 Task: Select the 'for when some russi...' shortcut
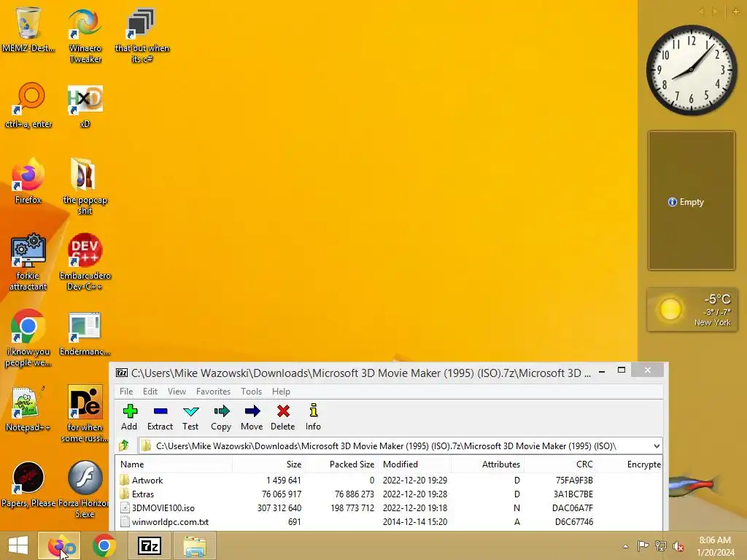(85, 414)
